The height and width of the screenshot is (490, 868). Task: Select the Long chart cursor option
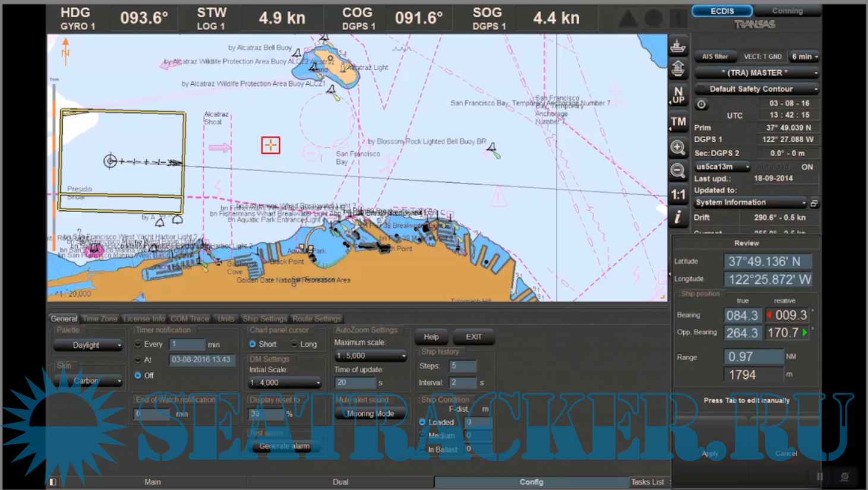click(x=294, y=344)
